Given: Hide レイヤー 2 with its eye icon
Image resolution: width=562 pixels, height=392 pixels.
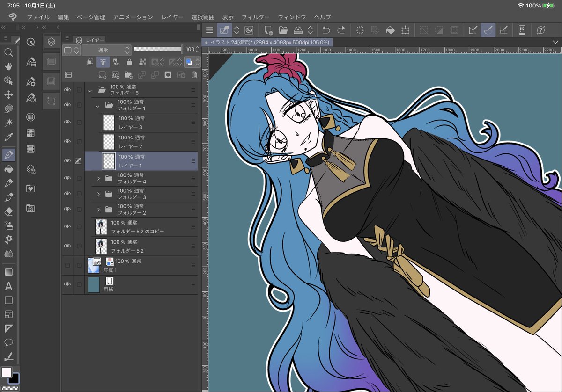Looking at the screenshot, I should (x=67, y=141).
